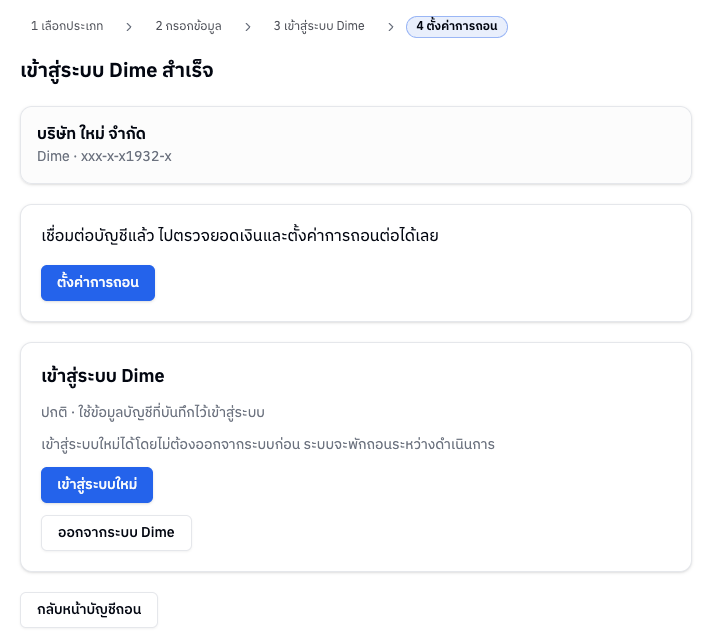
Task: Click account number Dime · xxx-x-x1932-x
Action: pyautogui.click(x=104, y=156)
